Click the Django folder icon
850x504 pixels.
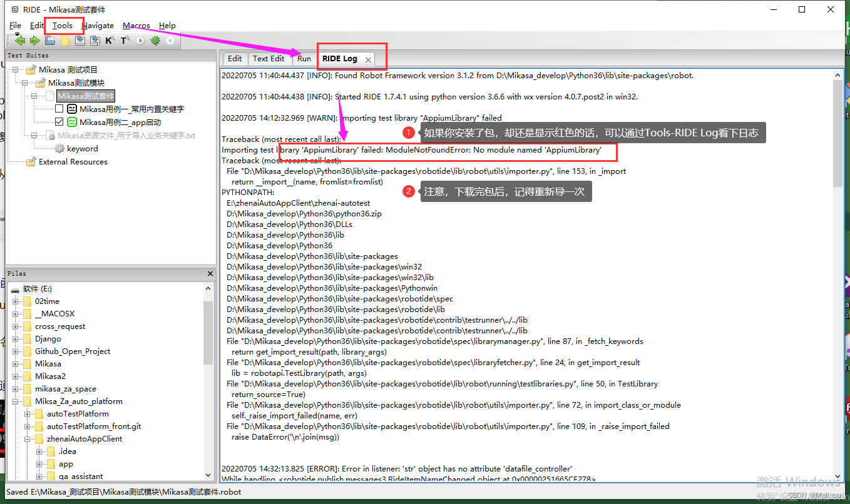click(x=27, y=338)
